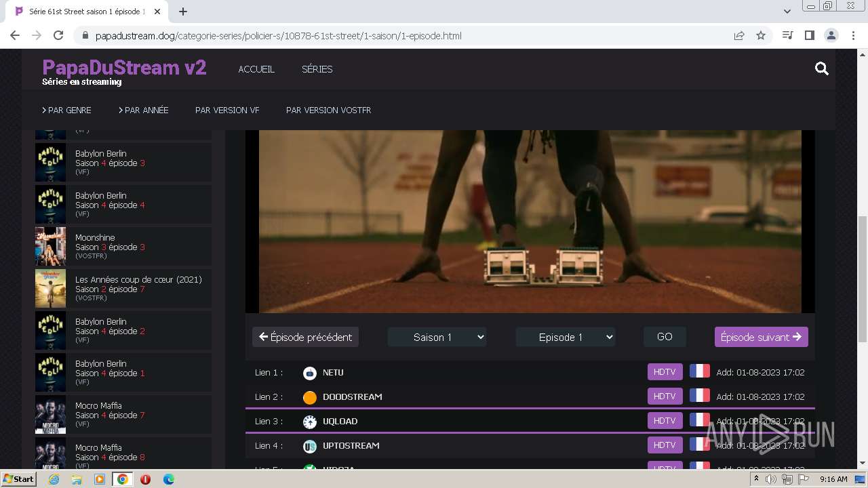Select the 61st Street browser tab

[x=87, y=12]
